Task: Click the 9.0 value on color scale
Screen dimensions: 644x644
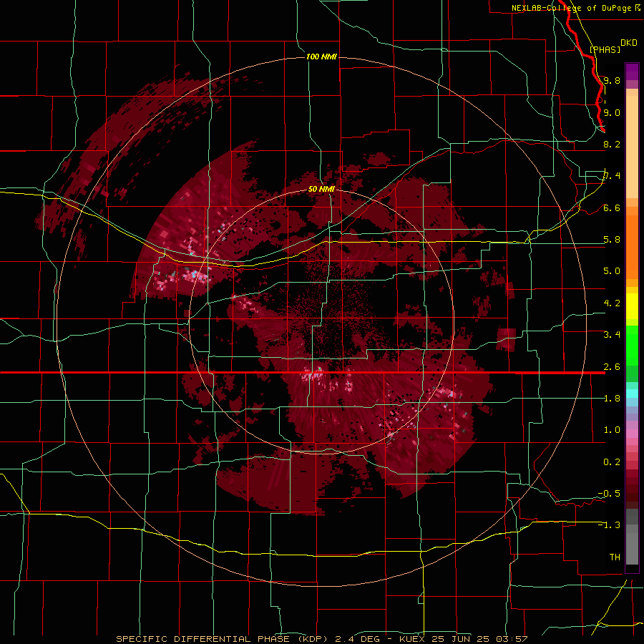Action: click(x=612, y=112)
